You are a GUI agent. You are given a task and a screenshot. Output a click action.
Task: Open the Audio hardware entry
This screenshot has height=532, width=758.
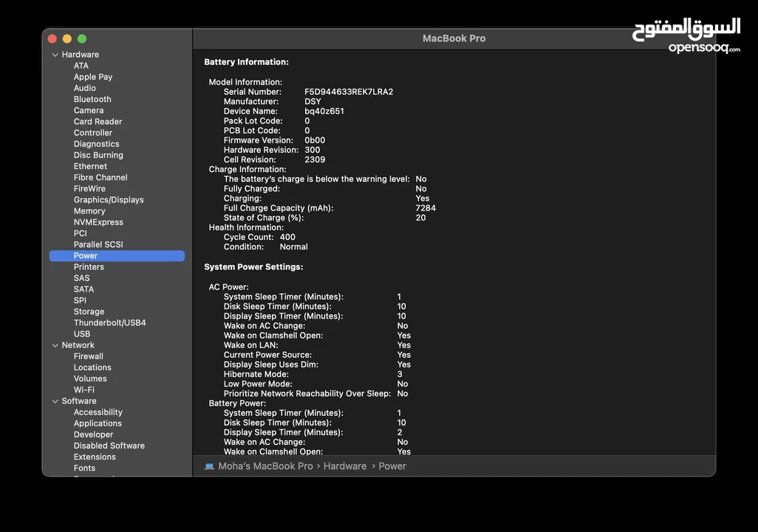[85, 88]
